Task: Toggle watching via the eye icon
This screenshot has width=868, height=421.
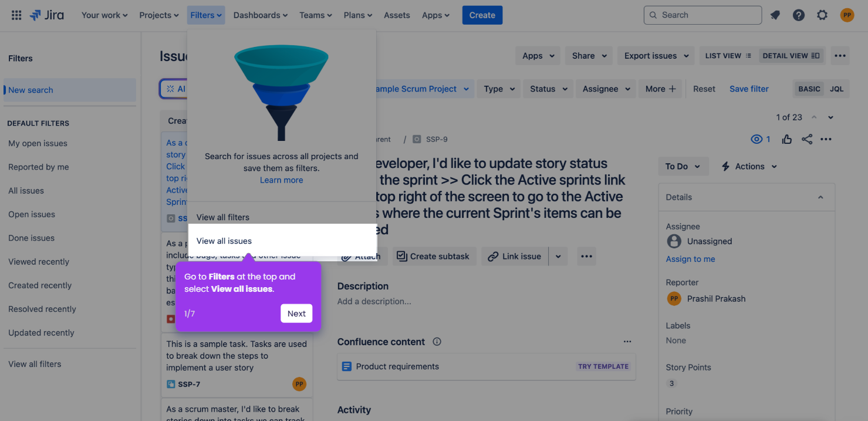Action: point(756,139)
